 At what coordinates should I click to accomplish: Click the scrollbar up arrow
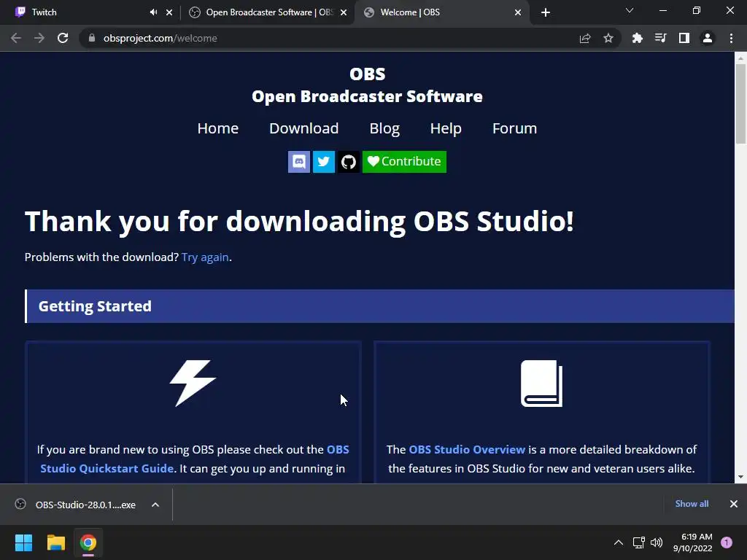pos(740,58)
